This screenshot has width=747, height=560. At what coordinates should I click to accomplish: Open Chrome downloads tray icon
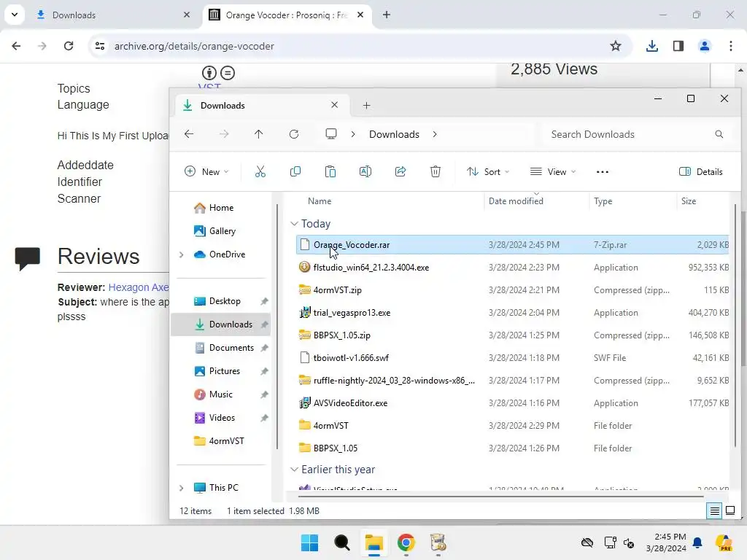[x=652, y=46]
